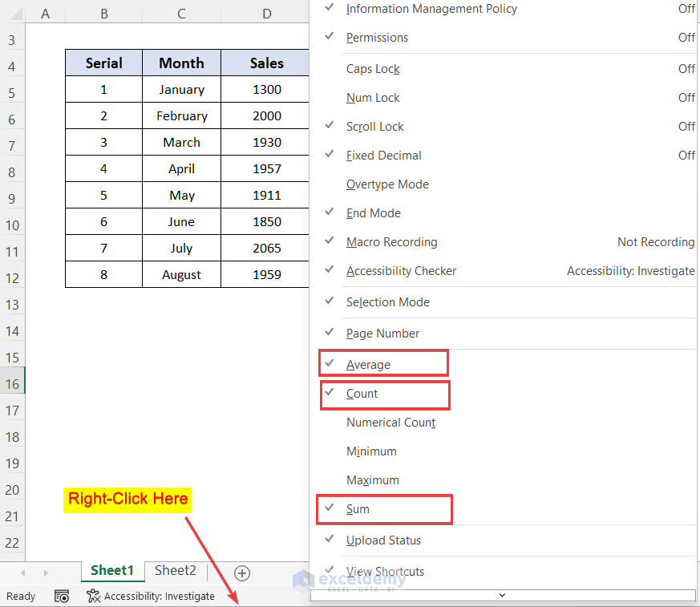Toggle the Overtype Mode indicator
Screen dimensions: 700x607
tap(387, 184)
